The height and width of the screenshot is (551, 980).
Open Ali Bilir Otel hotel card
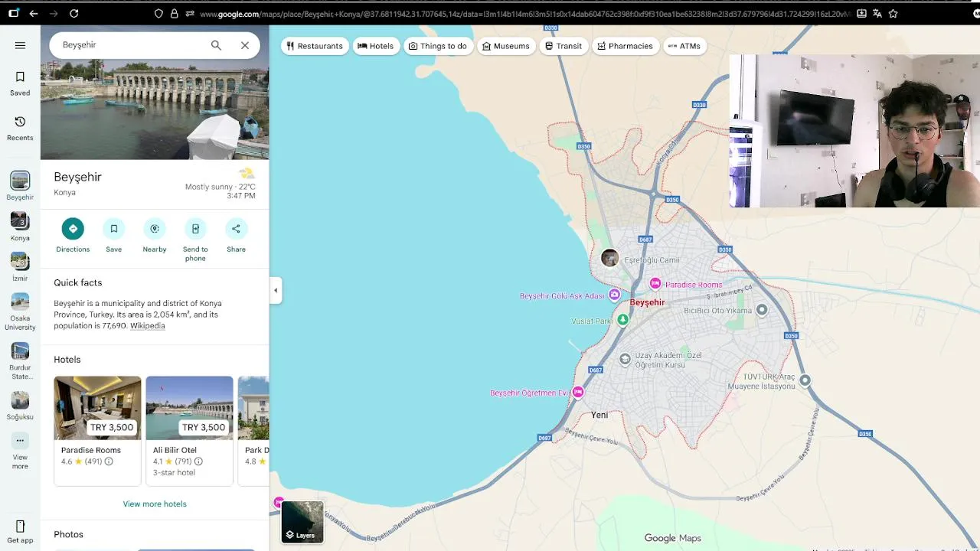point(189,430)
